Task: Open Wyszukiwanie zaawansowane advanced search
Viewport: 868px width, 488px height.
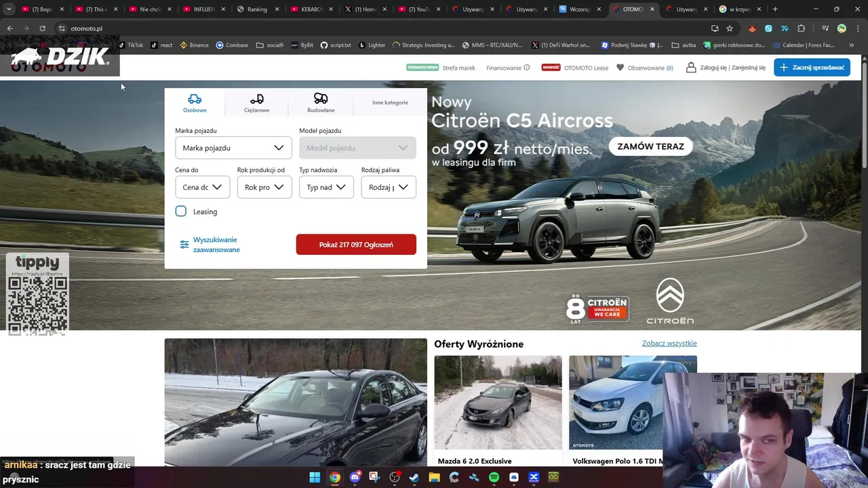Action: coord(210,245)
